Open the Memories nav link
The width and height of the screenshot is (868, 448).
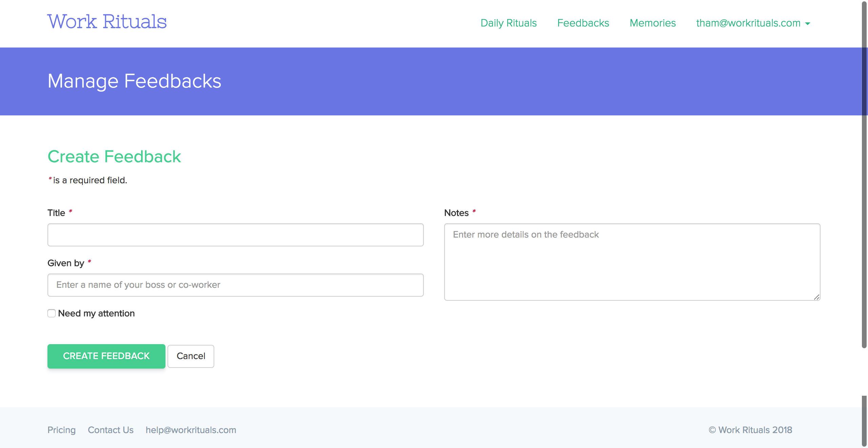pyautogui.click(x=653, y=23)
